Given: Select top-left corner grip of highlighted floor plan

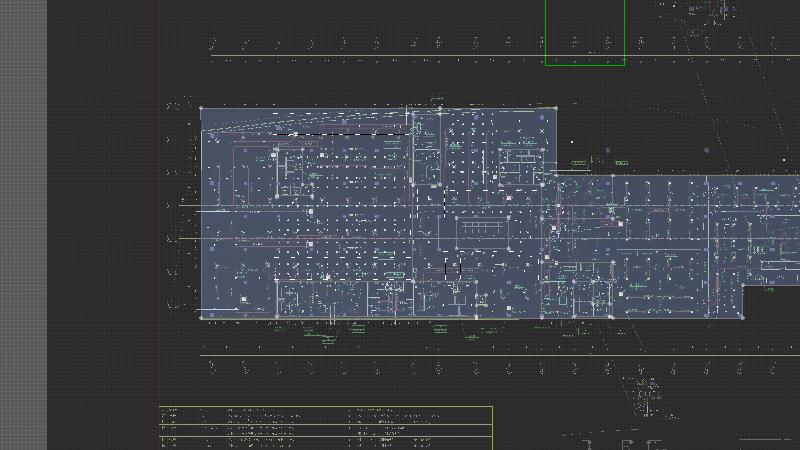Looking at the screenshot, I should click(201, 109).
